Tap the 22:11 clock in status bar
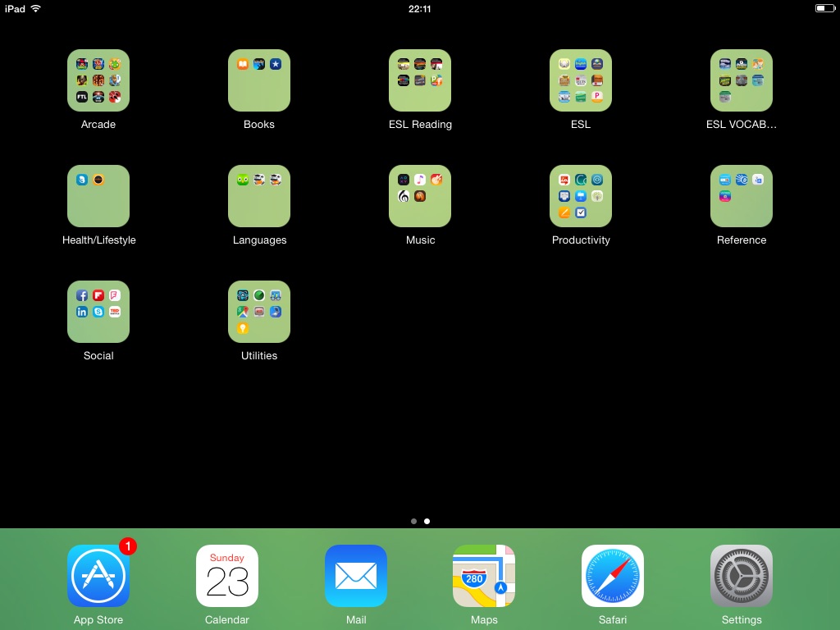The width and height of the screenshot is (840, 630). (x=419, y=8)
